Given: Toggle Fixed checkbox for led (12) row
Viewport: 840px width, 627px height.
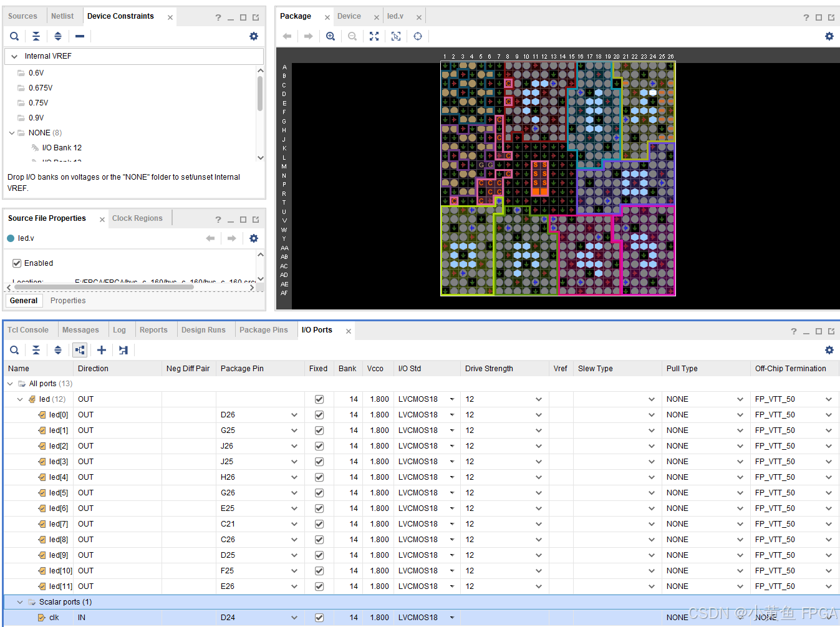Looking at the screenshot, I should (x=319, y=399).
